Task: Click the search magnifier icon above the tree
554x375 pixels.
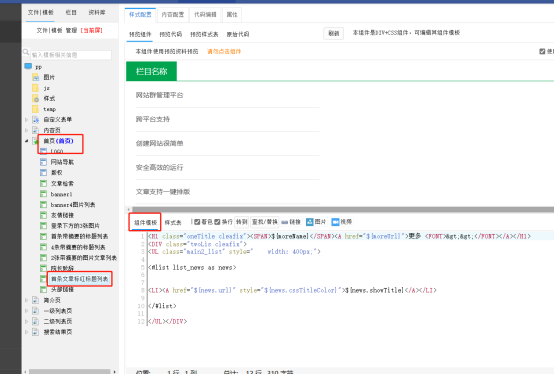Action: coord(26,52)
